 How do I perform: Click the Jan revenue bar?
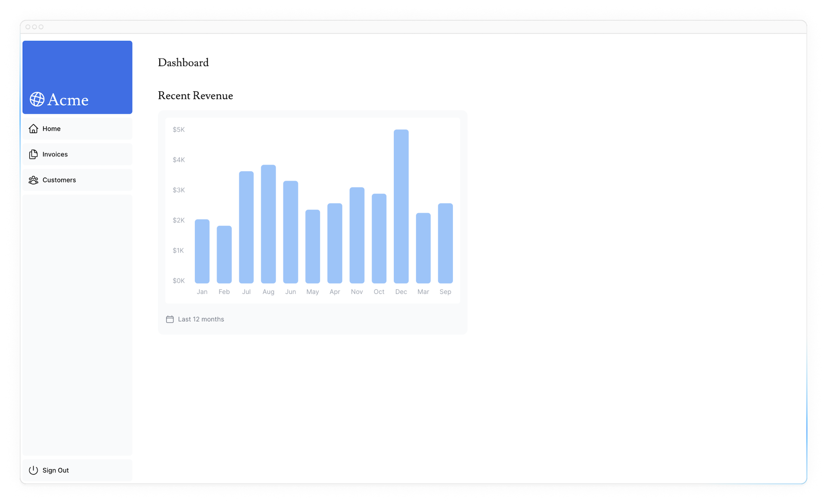click(202, 251)
